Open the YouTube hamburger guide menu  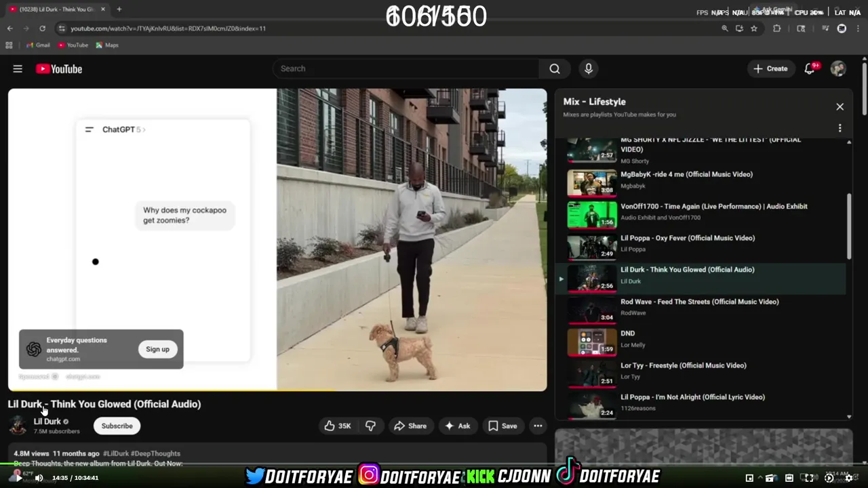(18, 68)
